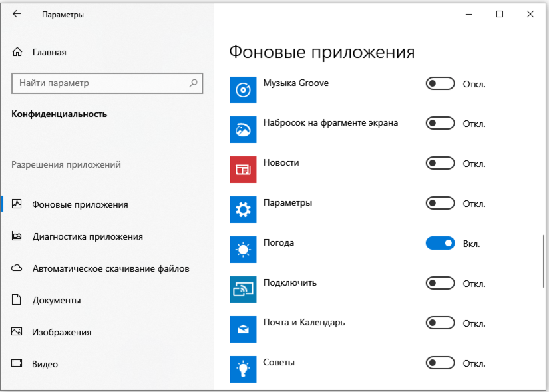This screenshot has width=549, height=392.
Task: Click the Изображения picture icon
Action: (17, 331)
